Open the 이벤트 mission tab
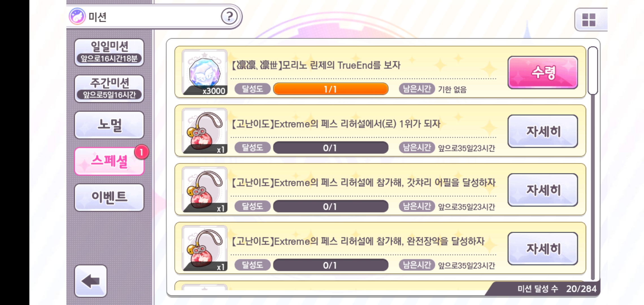This screenshot has width=644, height=305. click(x=109, y=197)
